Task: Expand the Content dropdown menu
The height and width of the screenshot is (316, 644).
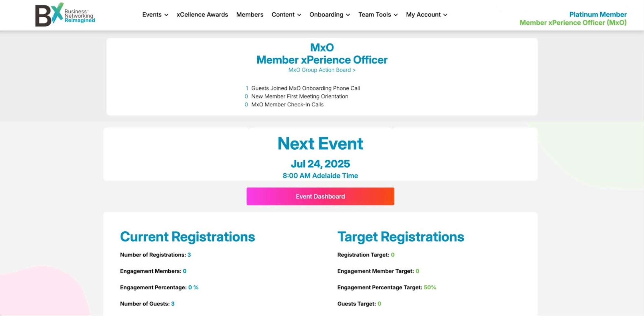Action: (x=286, y=15)
